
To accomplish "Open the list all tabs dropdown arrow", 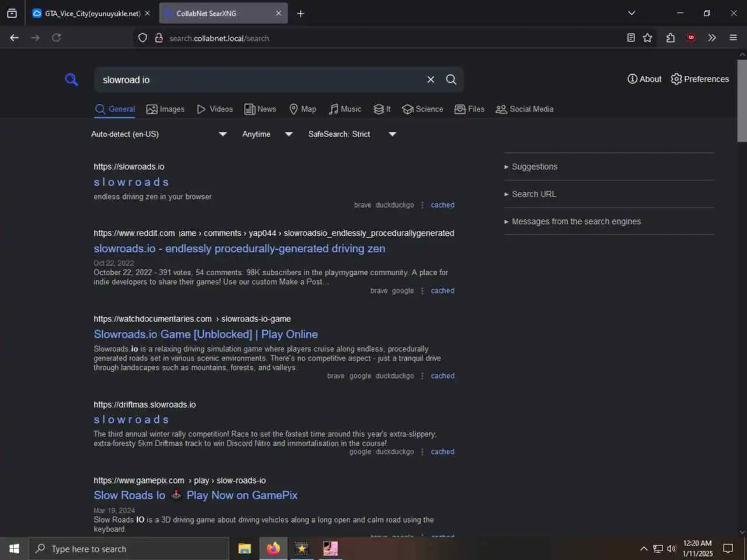I will (631, 13).
